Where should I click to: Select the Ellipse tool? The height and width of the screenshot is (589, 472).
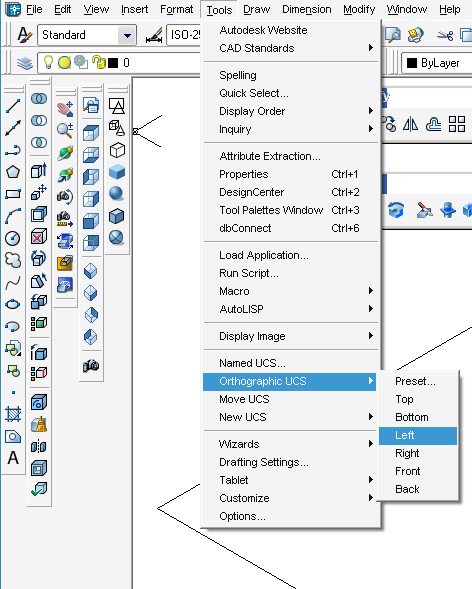point(13,304)
